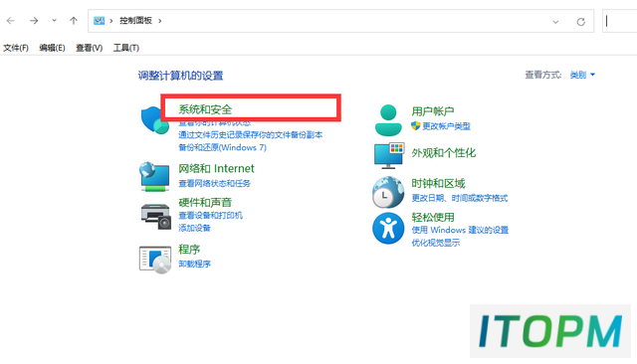The image size is (637, 364).
Task: Open the 编辑(E) menu
Action: [x=52, y=48]
